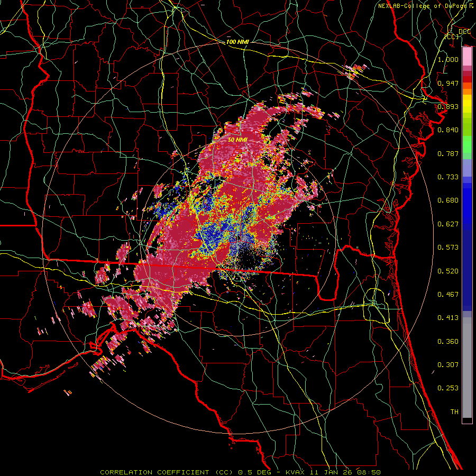Viewport: 476px width, 476px height.
Task: Click the "0.5 DEG" tilt text in caption
Action: [x=255, y=472]
